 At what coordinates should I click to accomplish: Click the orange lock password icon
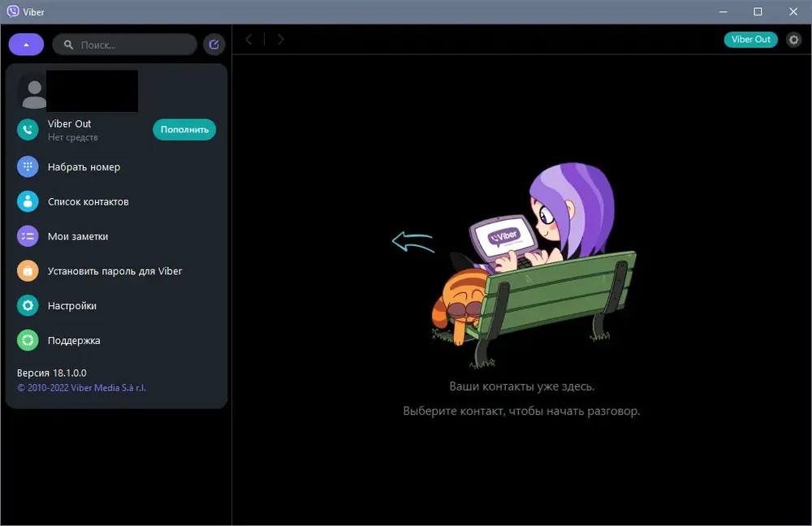(28, 271)
